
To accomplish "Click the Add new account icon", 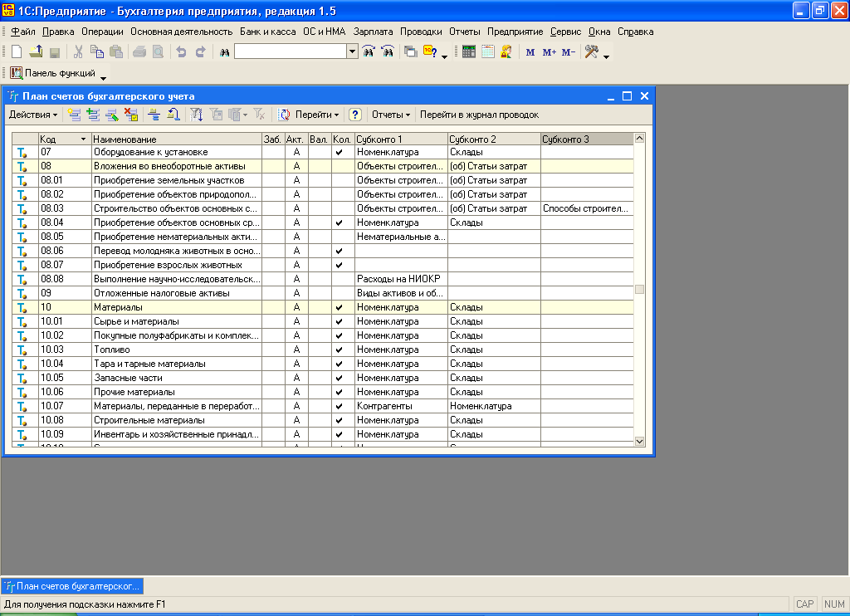I will coord(74,115).
